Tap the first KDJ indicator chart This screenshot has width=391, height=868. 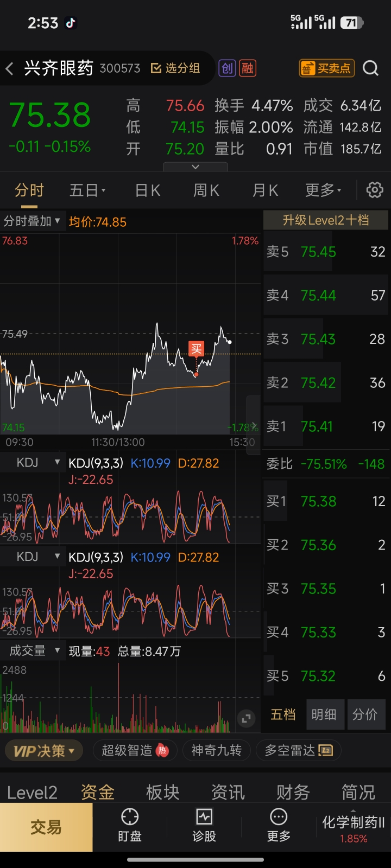pyautogui.click(x=130, y=517)
